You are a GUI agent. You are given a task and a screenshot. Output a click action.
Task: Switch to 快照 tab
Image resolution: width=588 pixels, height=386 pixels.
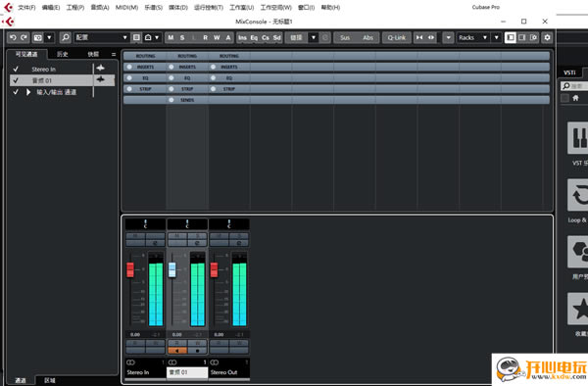tap(93, 54)
